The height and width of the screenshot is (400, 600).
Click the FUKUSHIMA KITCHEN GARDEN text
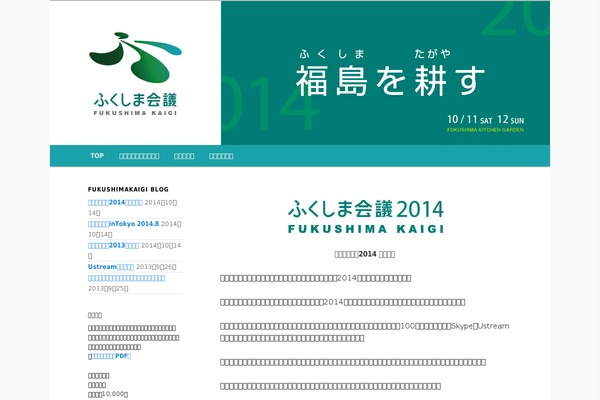pyautogui.click(x=485, y=130)
